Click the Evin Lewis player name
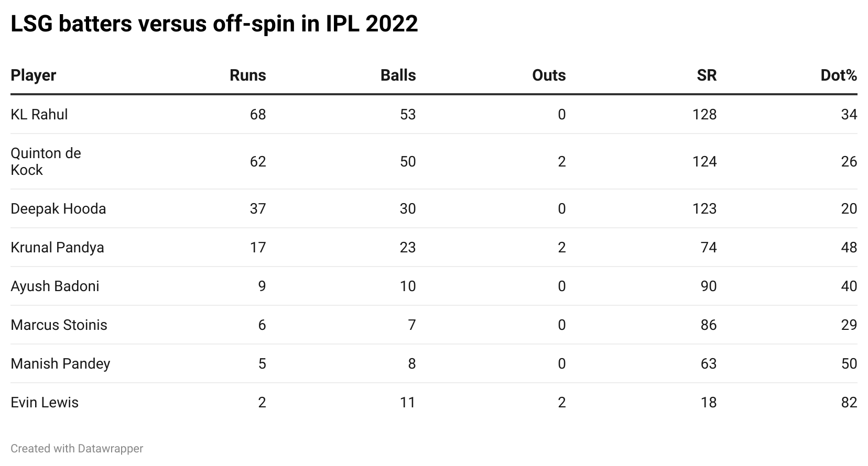The width and height of the screenshot is (868, 466). (45, 402)
